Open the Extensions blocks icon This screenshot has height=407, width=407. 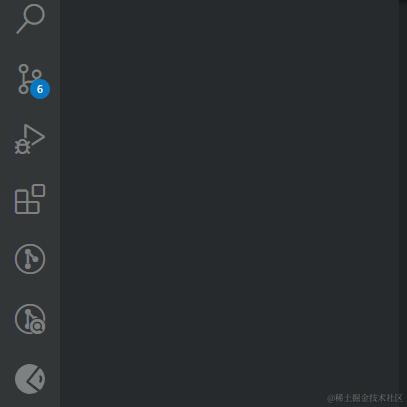[x=30, y=199]
